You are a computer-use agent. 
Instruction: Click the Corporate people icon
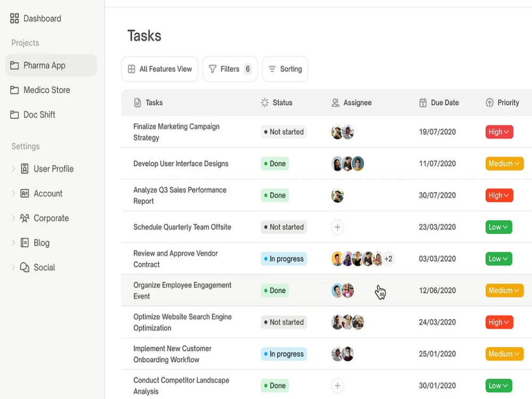tap(24, 218)
